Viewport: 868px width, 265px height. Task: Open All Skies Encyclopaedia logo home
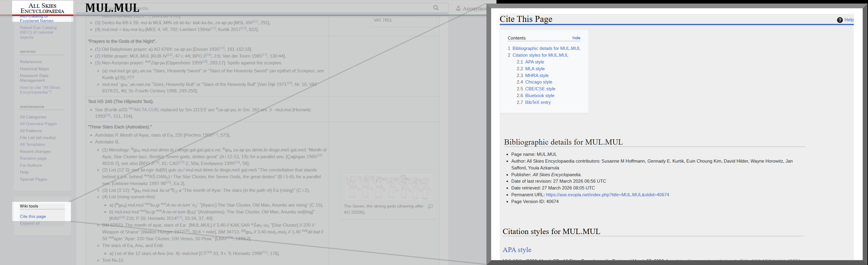coord(43,9)
